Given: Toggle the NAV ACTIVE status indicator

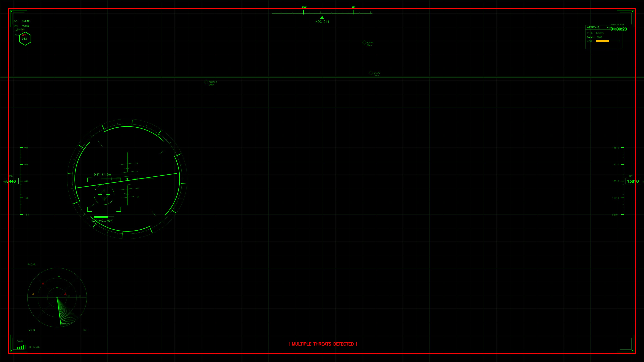Looking at the screenshot, I should [x=26, y=25].
